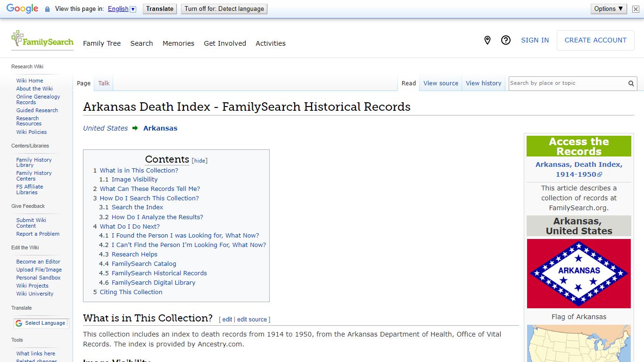
Task: Jump to What Do I Do Next?
Action: click(x=130, y=227)
